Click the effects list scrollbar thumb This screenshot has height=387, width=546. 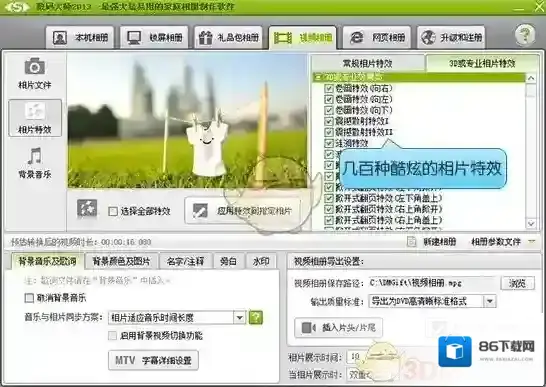[531, 90]
